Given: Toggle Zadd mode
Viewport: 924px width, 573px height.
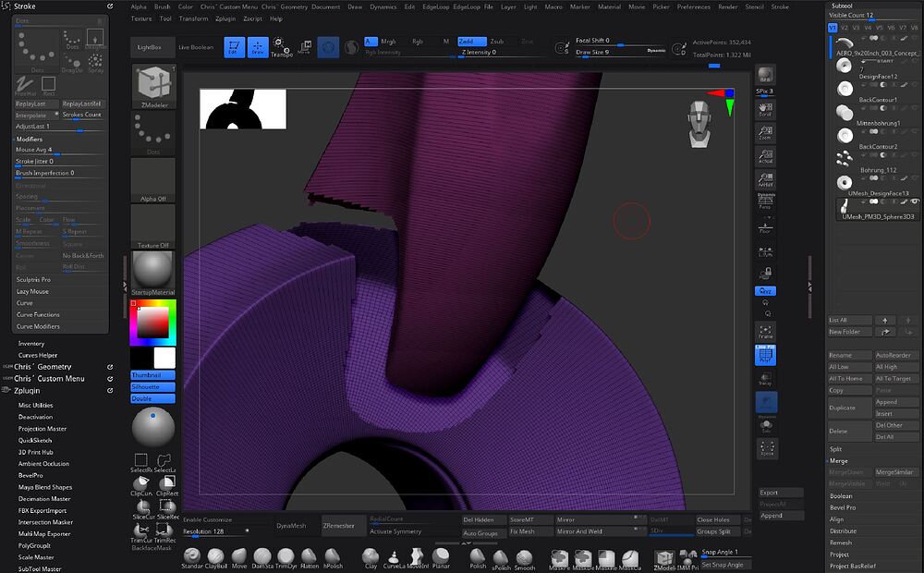Looking at the screenshot, I should [x=472, y=42].
